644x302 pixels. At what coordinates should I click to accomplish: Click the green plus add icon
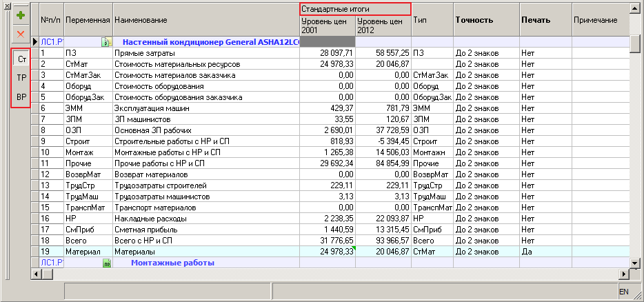[21, 16]
